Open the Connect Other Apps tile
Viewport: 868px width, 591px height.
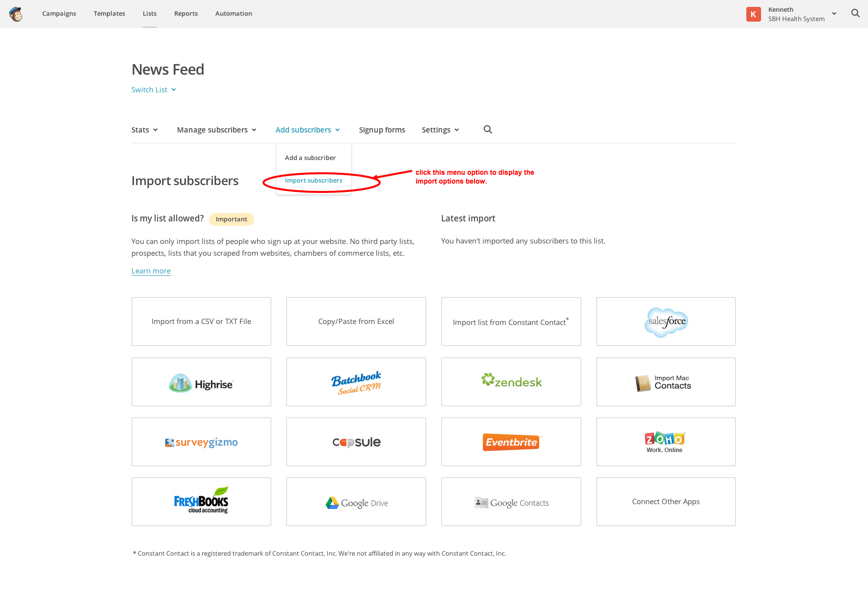coord(665,502)
